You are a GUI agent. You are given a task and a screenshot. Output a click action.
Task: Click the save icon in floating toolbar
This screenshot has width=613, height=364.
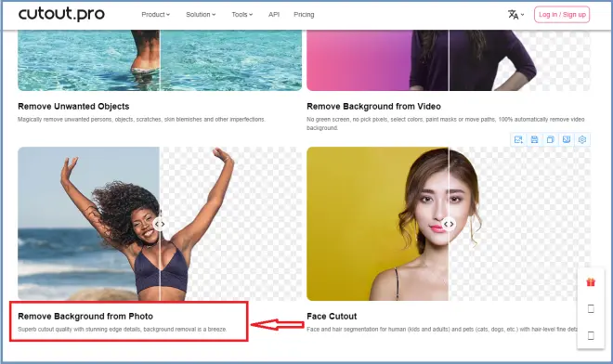point(534,139)
